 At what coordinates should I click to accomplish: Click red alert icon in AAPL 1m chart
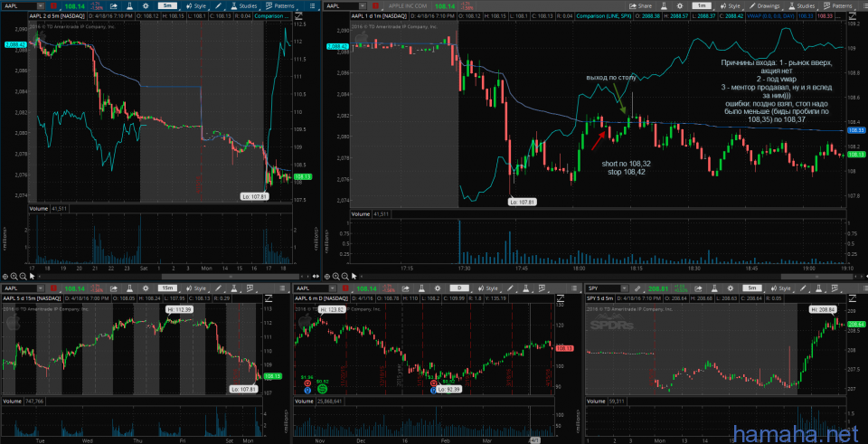(x=374, y=6)
